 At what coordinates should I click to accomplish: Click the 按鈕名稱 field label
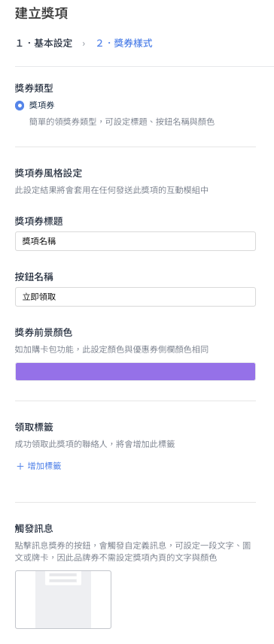pyautogui.click(x=34, y=277)
